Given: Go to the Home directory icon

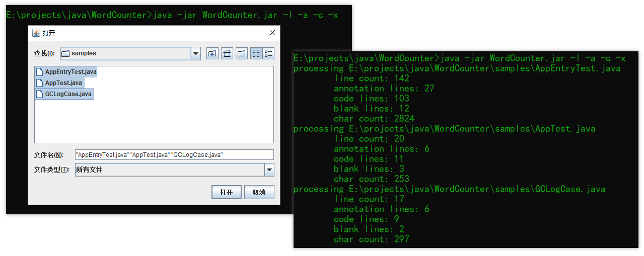Looking at the screenshot, I should [227, 53].
